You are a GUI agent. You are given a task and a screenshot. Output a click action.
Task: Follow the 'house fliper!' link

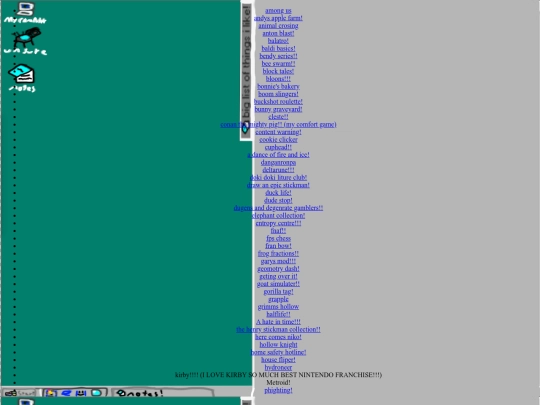(278, 360)
